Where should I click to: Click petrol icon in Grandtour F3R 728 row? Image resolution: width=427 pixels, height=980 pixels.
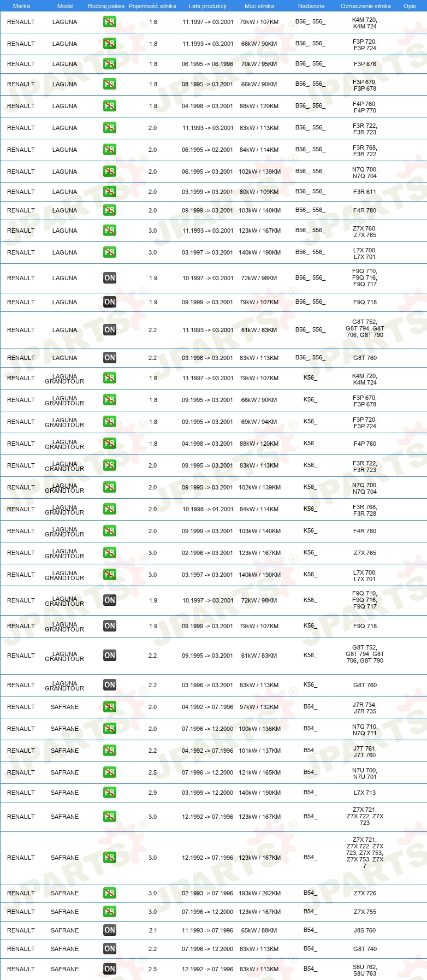110,509
